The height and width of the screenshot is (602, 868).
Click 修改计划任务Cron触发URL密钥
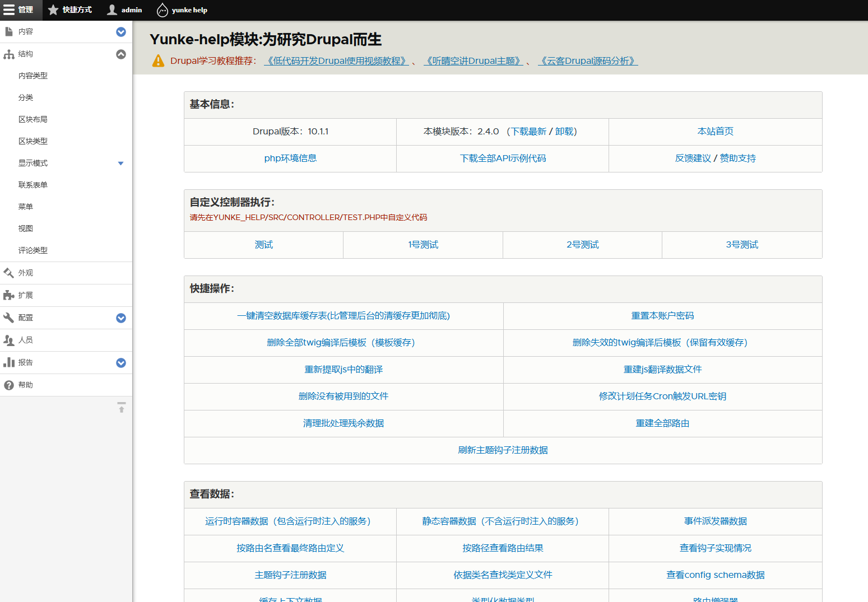662,396
